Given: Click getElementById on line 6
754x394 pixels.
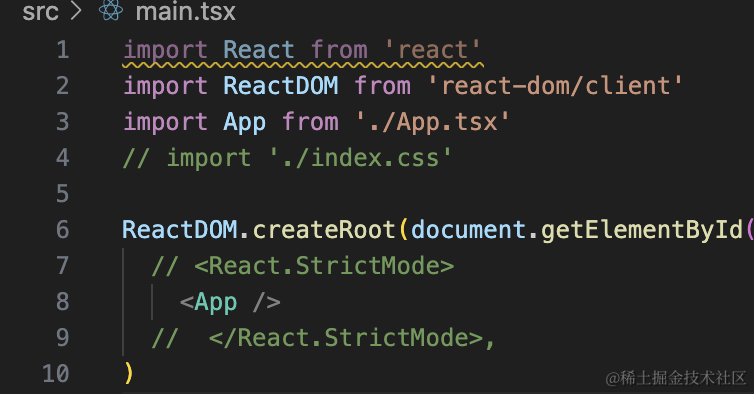Looking at the screenshot, I should click(642, 230).
